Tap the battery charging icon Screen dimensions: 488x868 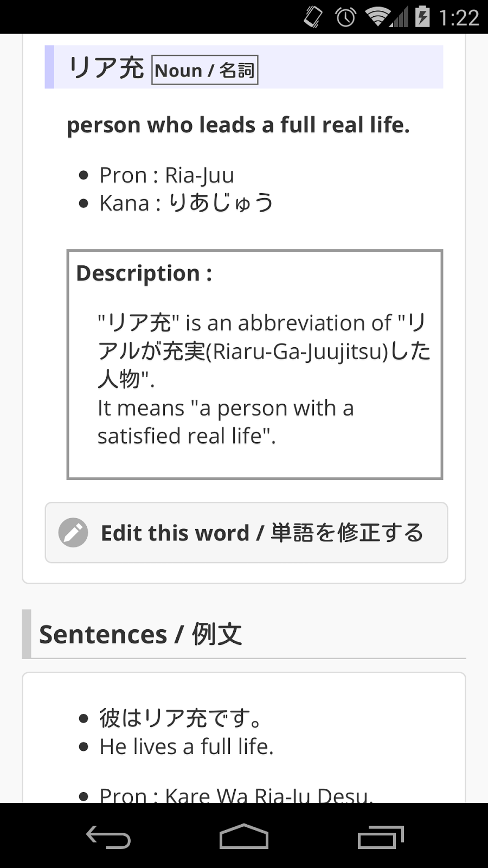422,17
